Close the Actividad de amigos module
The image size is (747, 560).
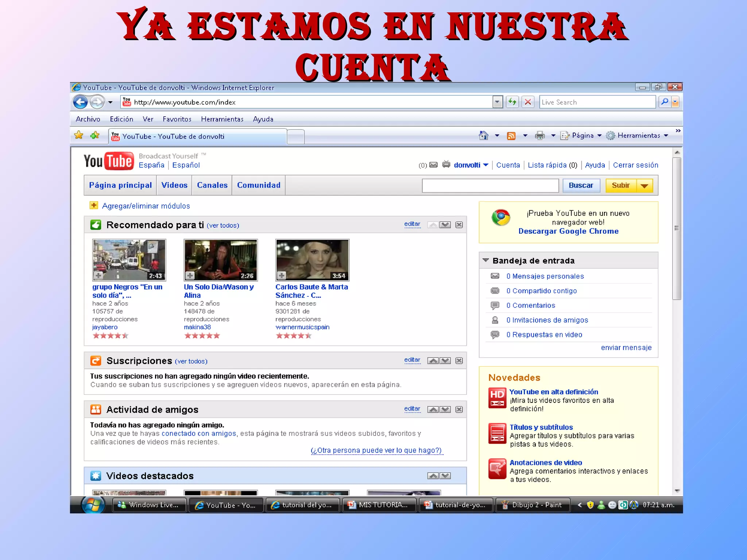click(x=459, y=410)
